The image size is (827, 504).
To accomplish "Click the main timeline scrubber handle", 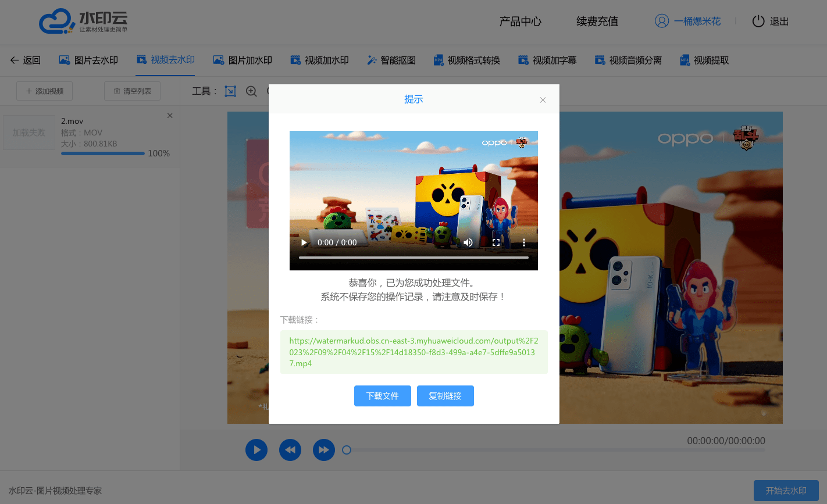I will point(347,450).
